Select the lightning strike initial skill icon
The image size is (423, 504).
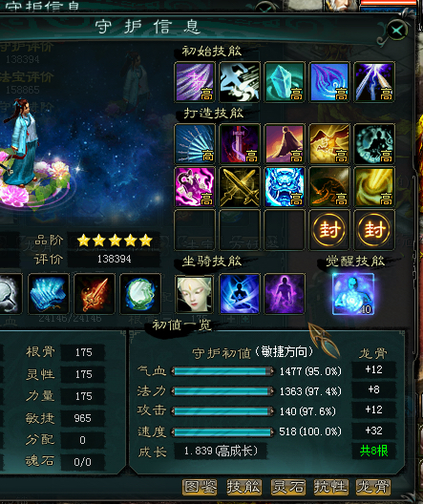pyautogui.click(x=374, y=82)
